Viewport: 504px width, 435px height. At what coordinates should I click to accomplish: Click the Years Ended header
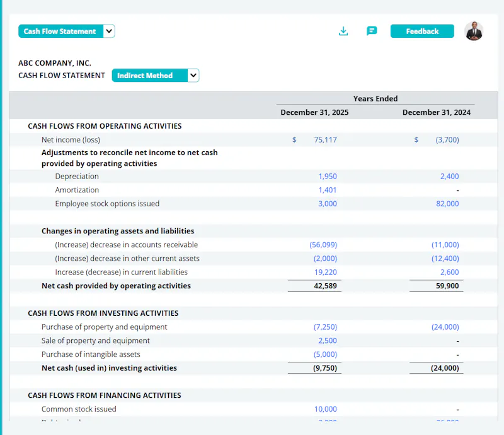[x=375, y=98]
